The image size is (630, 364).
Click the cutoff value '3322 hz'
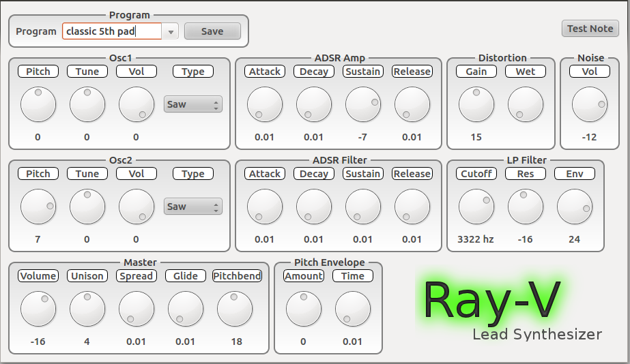pos(476,239)
